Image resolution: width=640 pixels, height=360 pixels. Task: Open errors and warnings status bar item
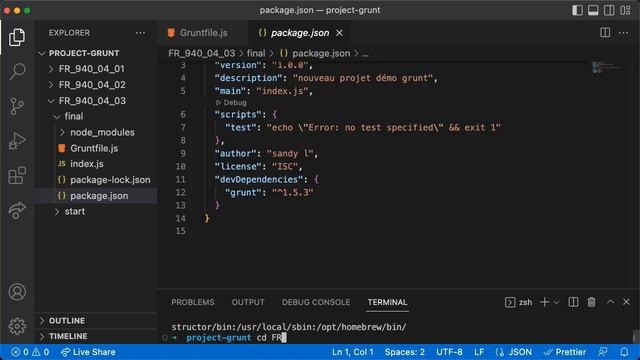[x=30, y=352]
